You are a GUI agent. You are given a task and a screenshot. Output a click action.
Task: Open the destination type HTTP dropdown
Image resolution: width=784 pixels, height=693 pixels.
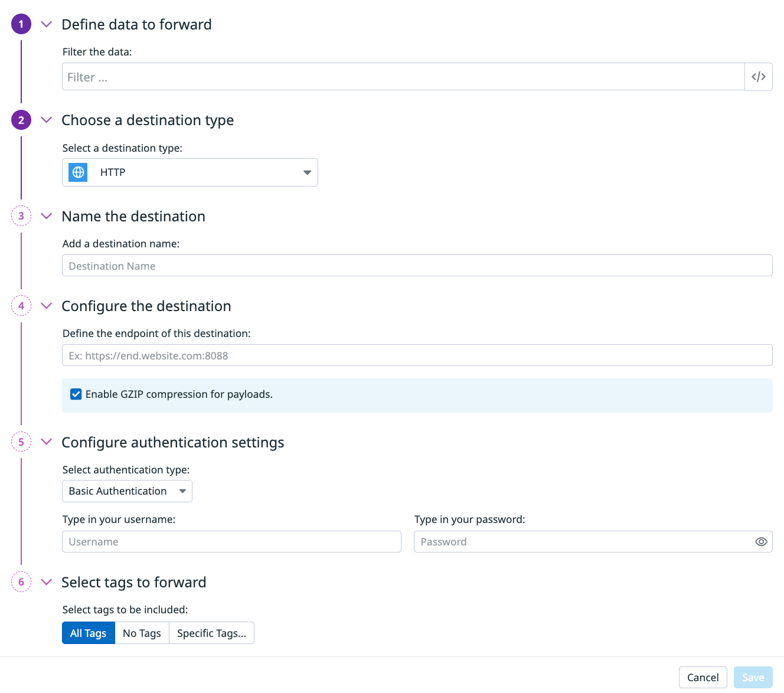(x=190, y=172)
